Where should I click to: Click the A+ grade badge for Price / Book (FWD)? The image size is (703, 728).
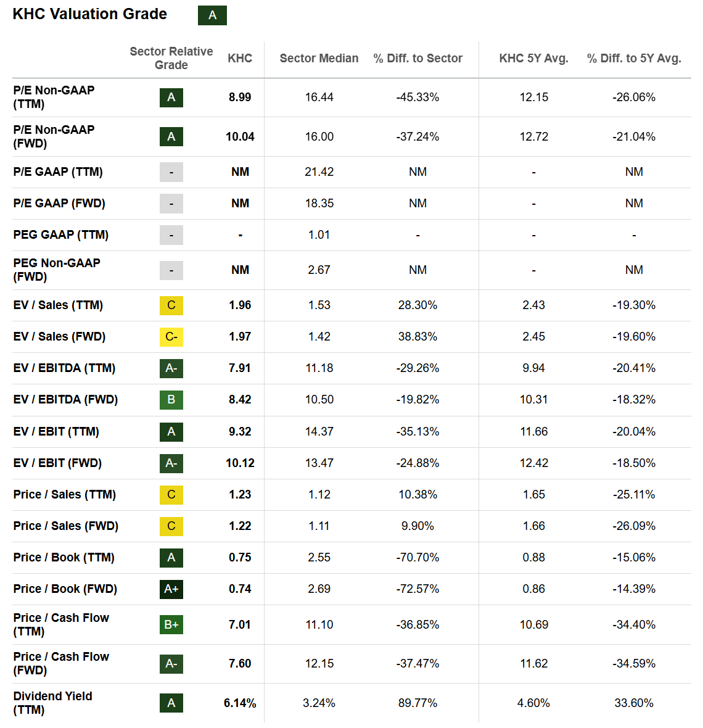171,589
